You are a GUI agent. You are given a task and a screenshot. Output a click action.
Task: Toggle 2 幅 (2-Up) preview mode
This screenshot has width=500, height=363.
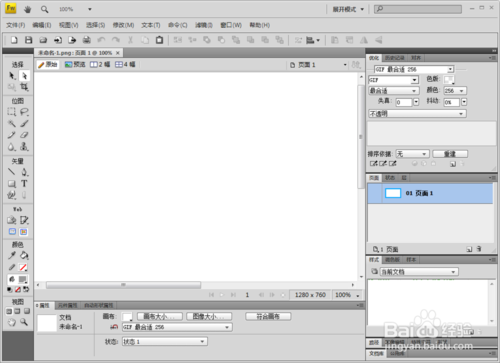pos(100,64)
